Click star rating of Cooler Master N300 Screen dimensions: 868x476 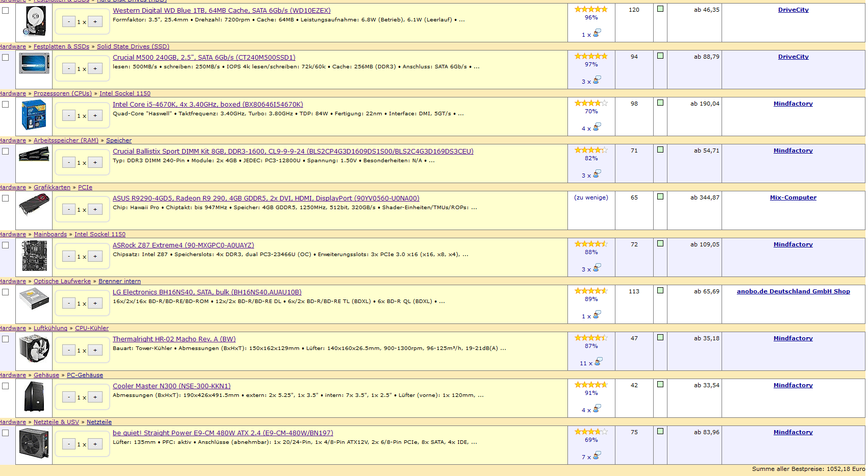point(591,385)
